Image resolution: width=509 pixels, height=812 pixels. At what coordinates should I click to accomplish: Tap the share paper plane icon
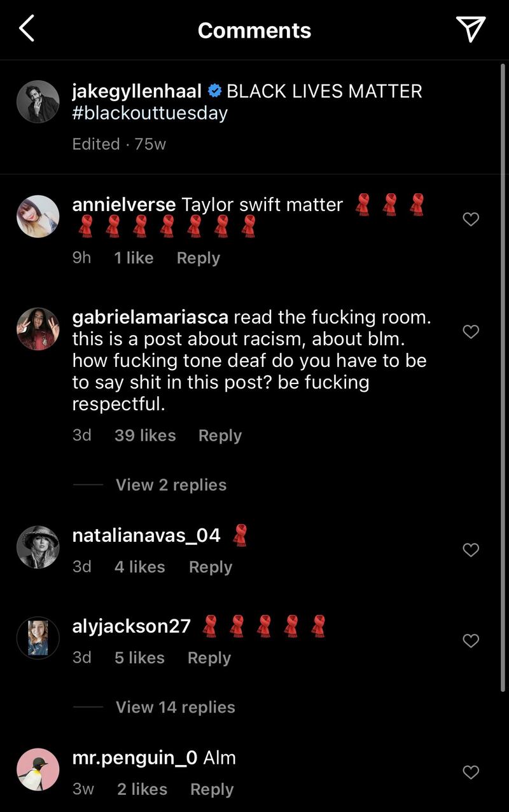click(x=471, y=29)
